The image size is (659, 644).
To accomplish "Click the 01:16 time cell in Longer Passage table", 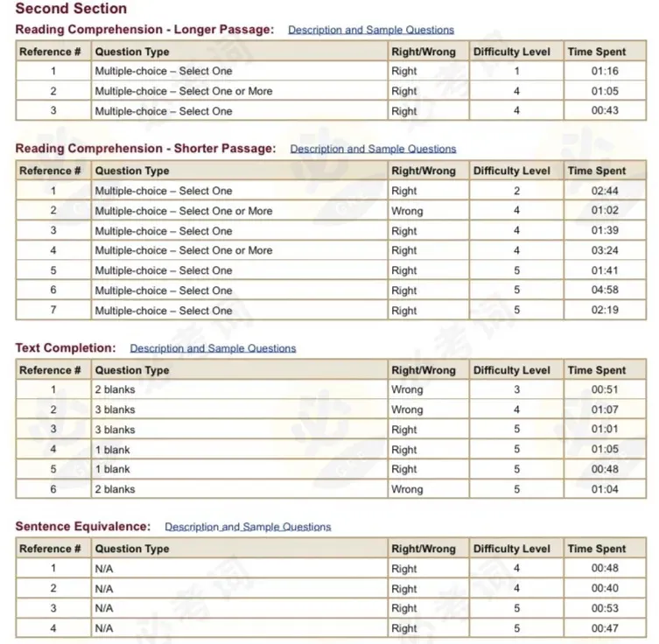I will (605, 71).
